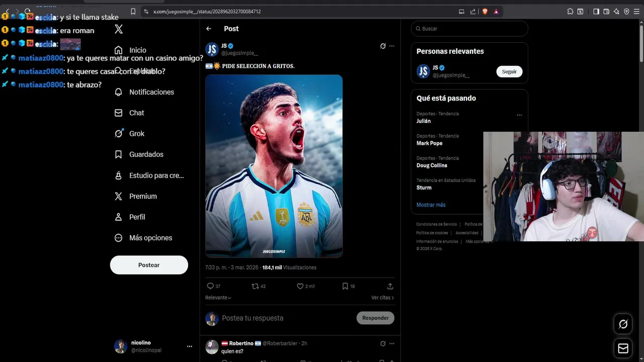
Task: Click the share icon in address bar
Action: (473, 12)
